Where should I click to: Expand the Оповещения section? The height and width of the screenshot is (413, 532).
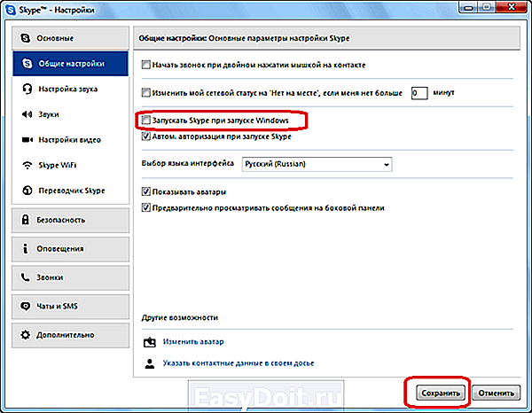coord(71,249)
